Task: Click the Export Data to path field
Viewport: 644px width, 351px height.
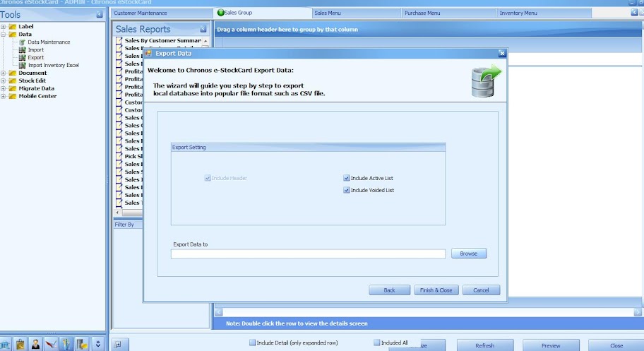Action: click(308, 254)
